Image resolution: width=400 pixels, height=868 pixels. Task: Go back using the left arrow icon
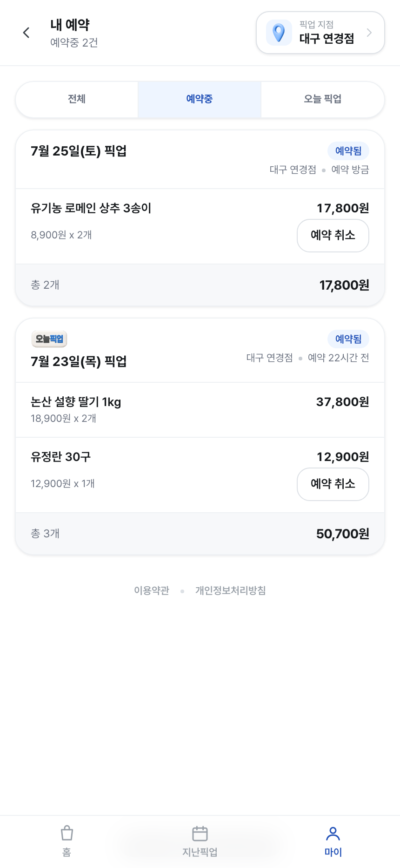click(26, 33)
